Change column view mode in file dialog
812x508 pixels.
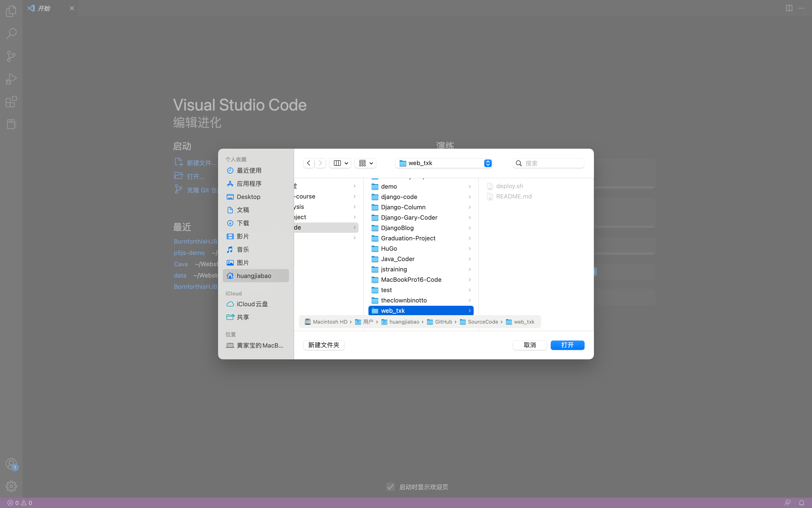point(340,163)
